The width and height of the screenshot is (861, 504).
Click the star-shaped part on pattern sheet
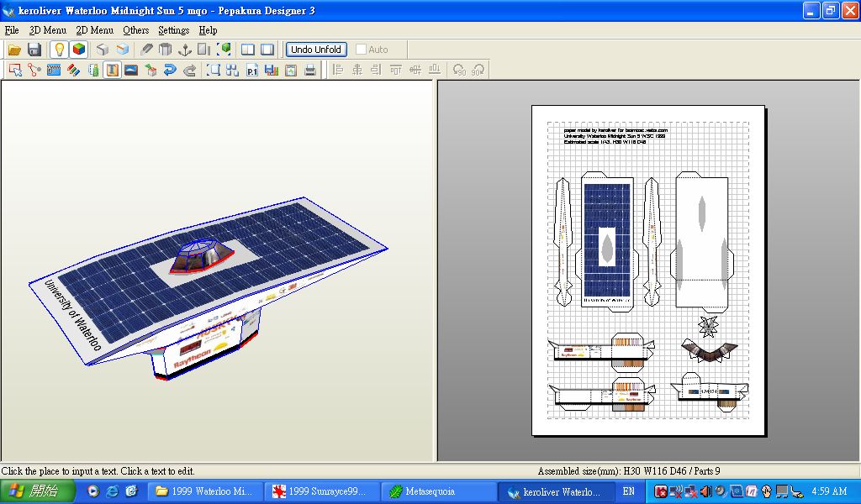click(x=708, y=326)
